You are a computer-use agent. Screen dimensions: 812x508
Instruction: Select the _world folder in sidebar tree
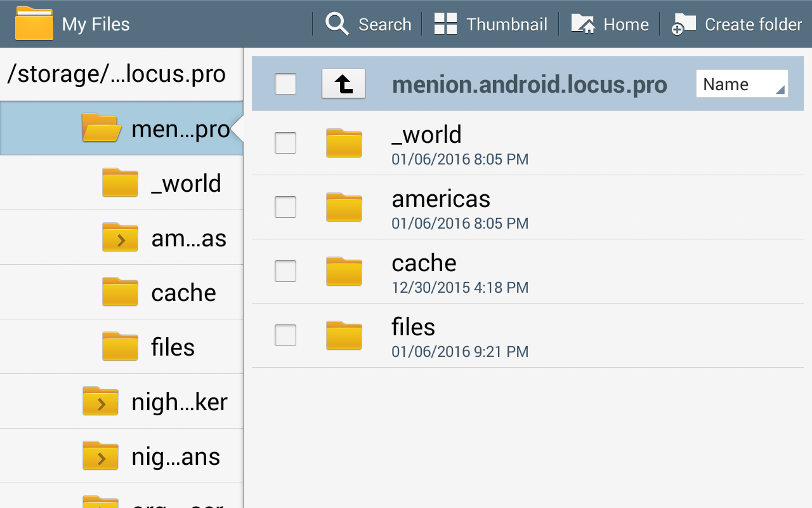(x=185, y=184)
